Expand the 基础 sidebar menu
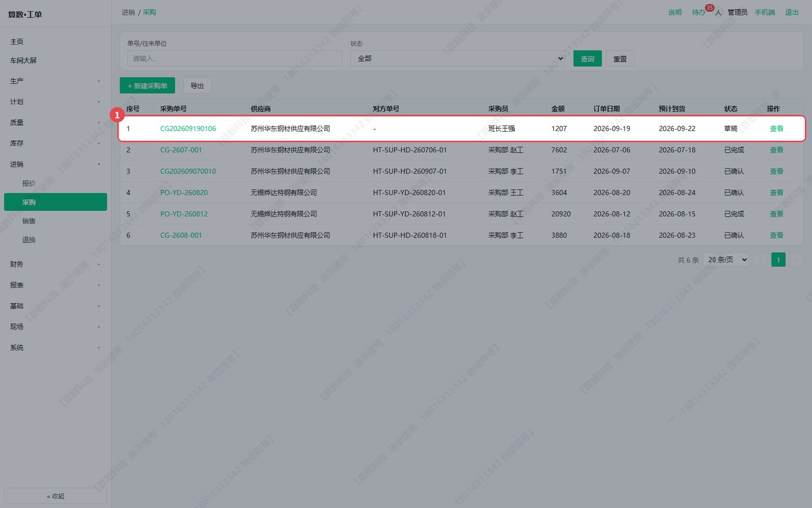 click(55, 306)
